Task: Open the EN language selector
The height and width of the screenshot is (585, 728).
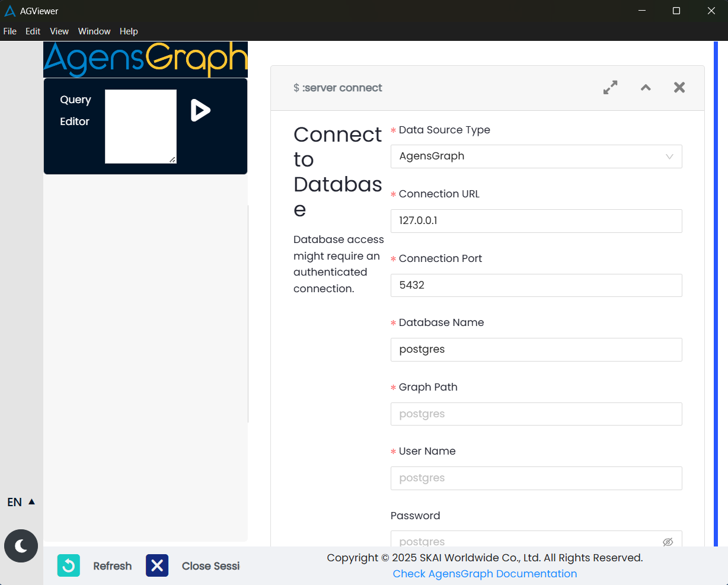Action: [x=21, y=502]
